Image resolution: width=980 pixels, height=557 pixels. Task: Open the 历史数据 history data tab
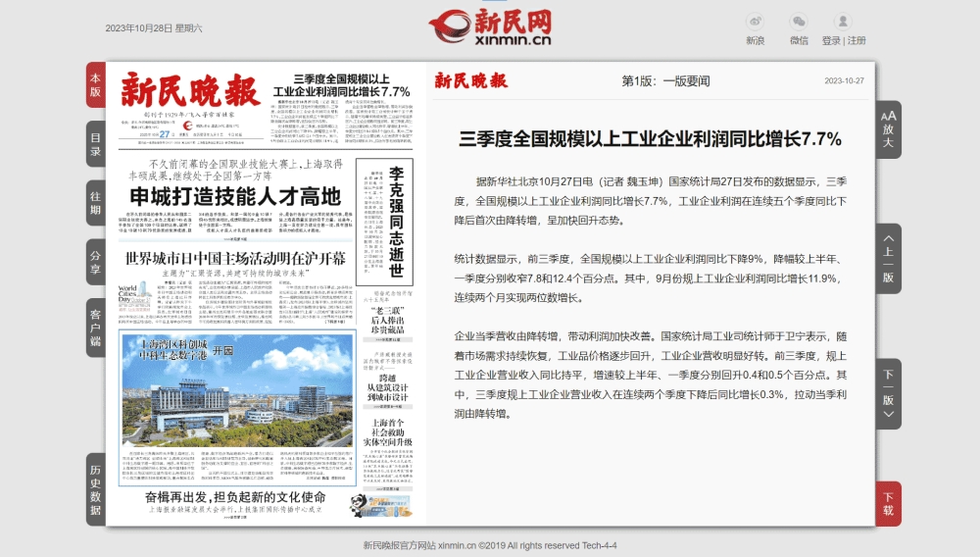(x=96, y=489)
